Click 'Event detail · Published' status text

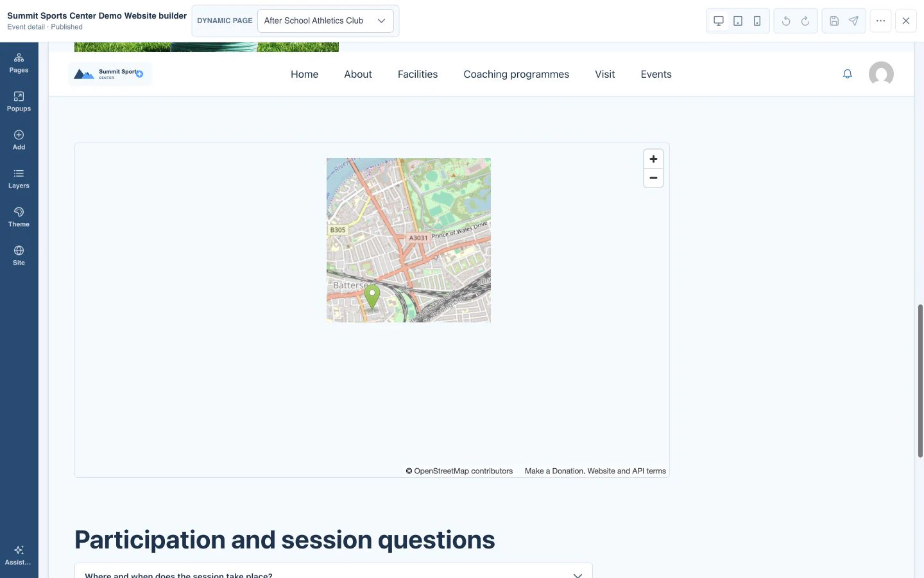(45, 27)
